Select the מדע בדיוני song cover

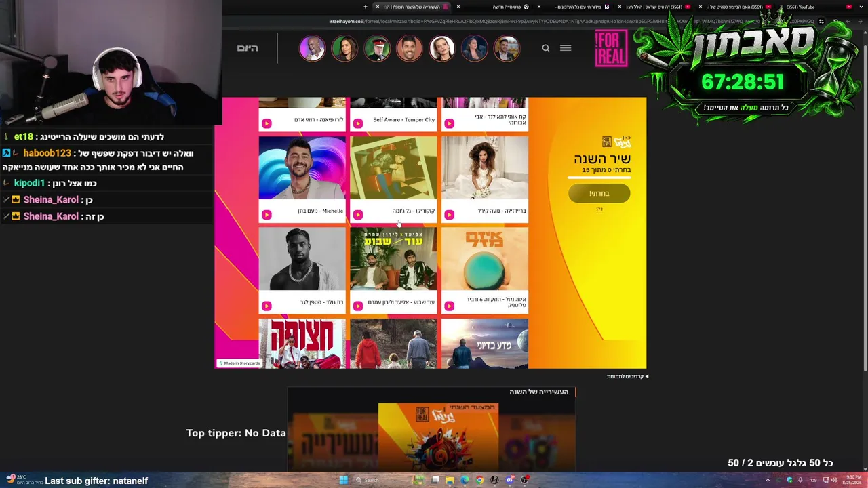click(485, 344)
